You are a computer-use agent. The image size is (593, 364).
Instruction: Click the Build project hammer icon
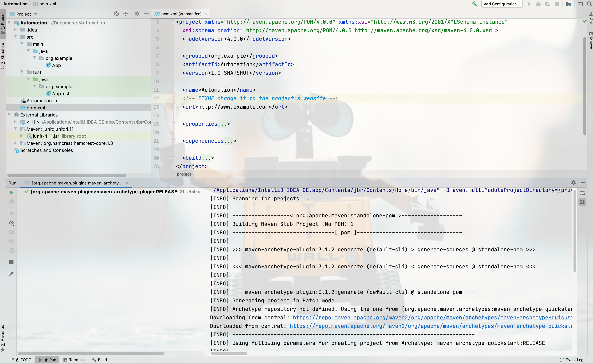474,4
